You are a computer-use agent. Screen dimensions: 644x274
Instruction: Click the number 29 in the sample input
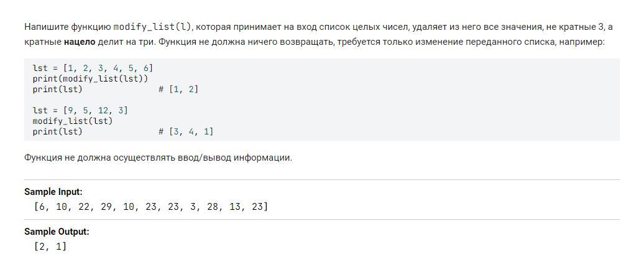tap(107, 207)
